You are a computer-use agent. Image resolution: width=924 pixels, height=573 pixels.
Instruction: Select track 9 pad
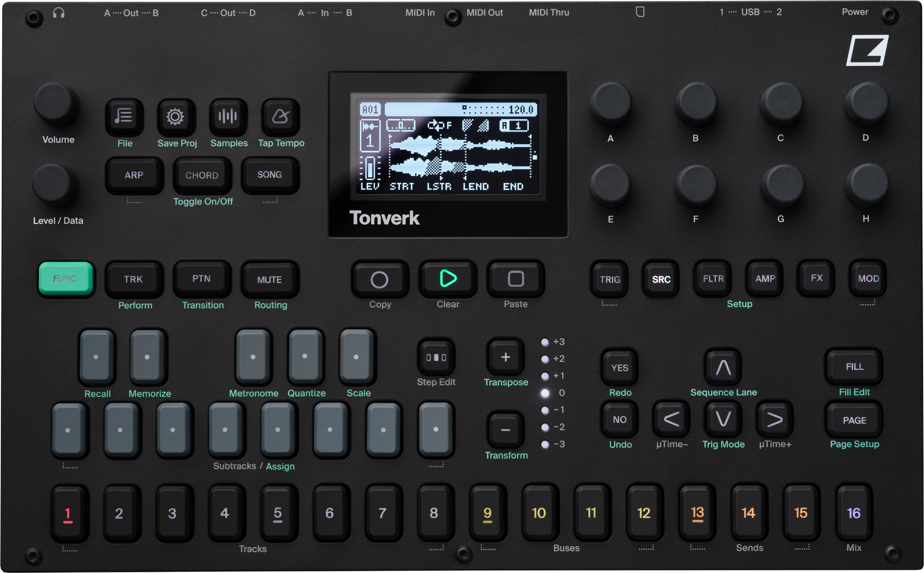[x=487, y=514]
